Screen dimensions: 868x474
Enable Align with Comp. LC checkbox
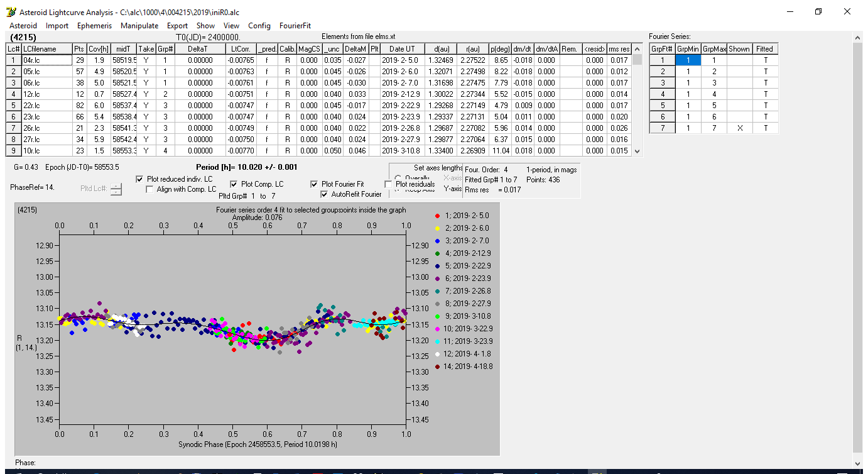pyautogui.click(x=150, y=189)
